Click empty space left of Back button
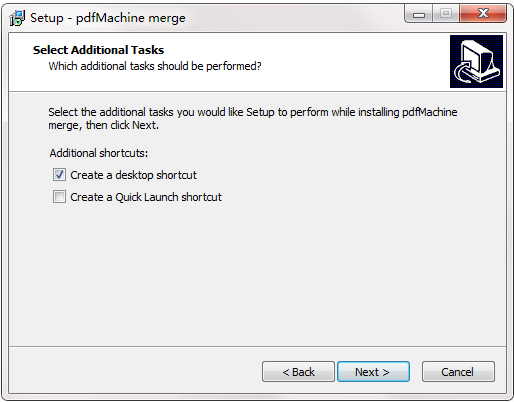Screen dimensions: 514x402 [133, 371]
